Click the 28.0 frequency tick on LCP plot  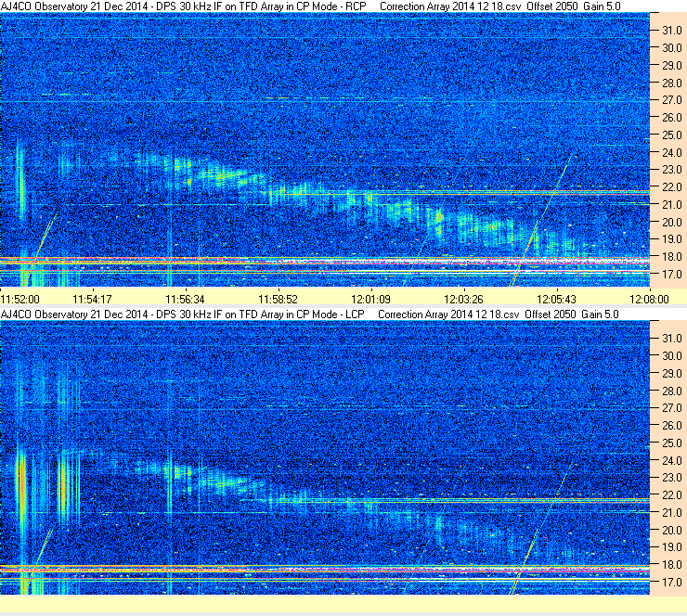pos(671,391)
